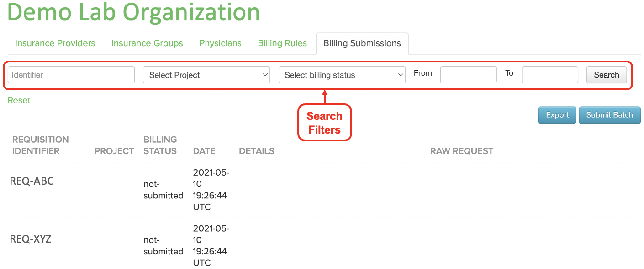
Task: Click the From date field
Action: (x=468, y=75)
